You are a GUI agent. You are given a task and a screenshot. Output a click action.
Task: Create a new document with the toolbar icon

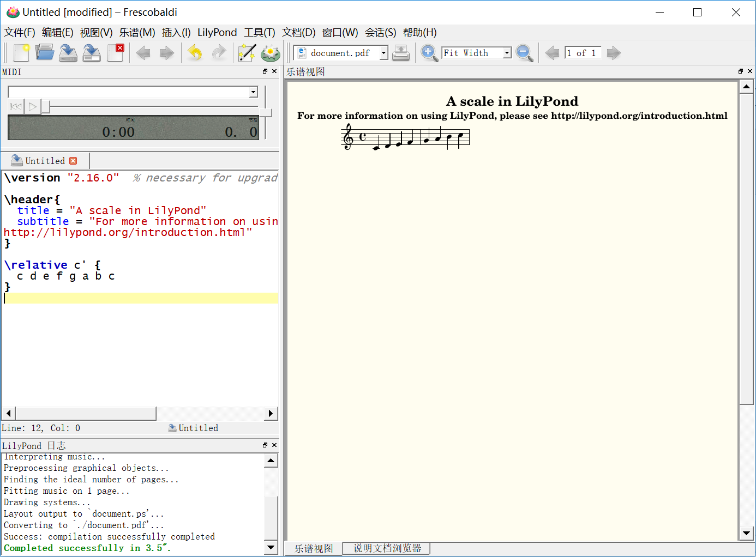point(21,53)
